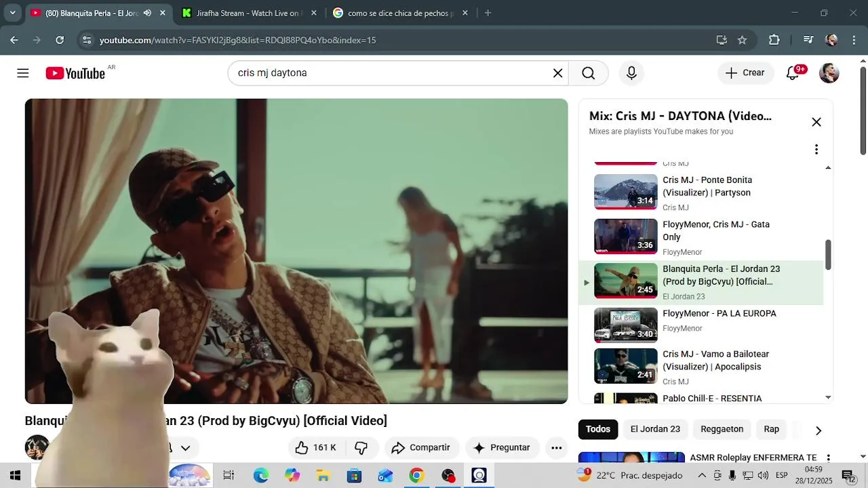Screen dimensions: 868x488
Task: Launch Microsoft Edge from taskbar
Action: pos(261,476)
